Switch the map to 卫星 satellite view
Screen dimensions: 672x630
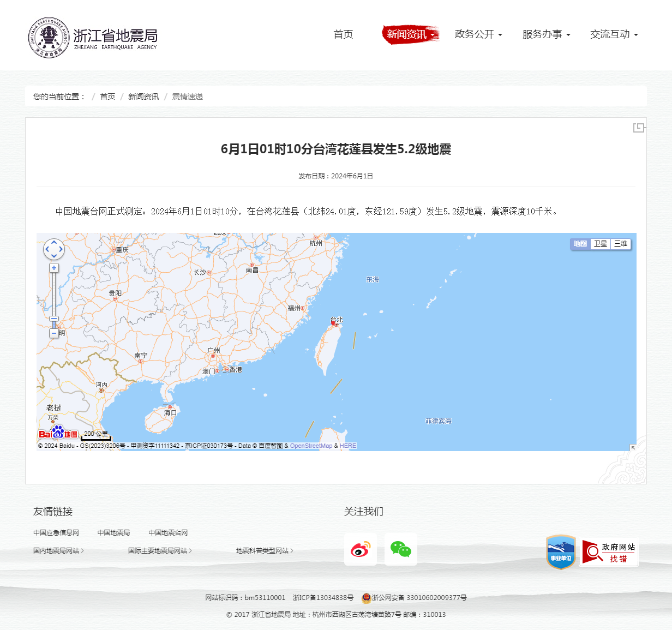(600, 244)
